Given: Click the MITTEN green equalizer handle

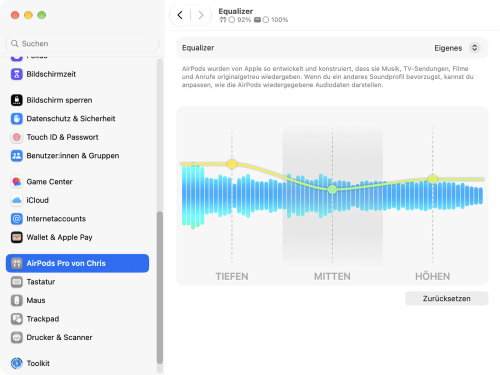Looking at the screenshot, I should point(332,190).
